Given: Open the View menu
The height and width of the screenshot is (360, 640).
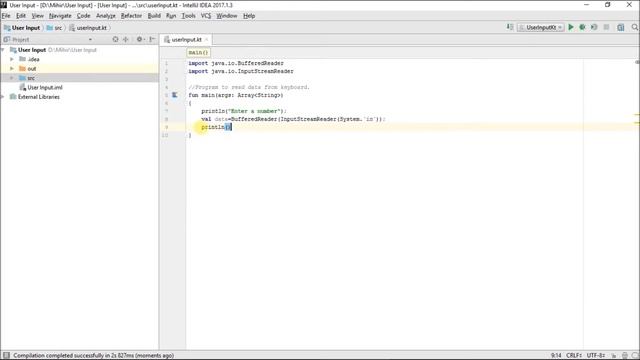Looking at the screenshot, I should (x=38, y=16).
